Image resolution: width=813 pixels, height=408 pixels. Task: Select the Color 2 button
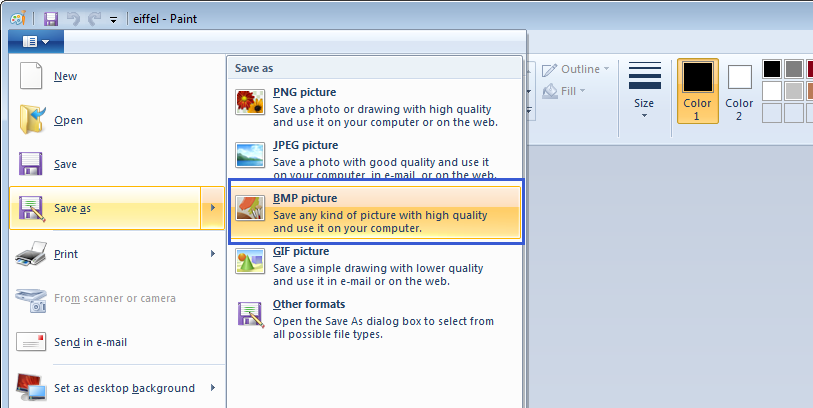[x=739, y=91]
